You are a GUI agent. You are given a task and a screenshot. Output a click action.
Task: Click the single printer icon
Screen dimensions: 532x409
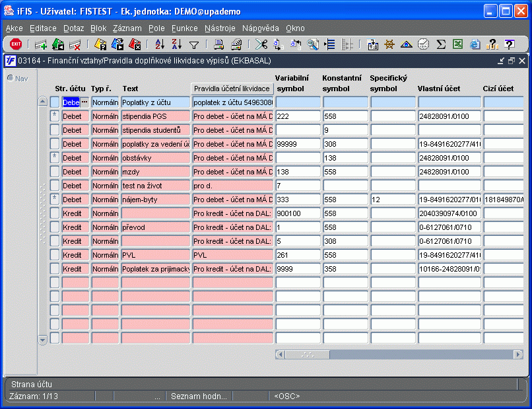(x=219, y=44)
